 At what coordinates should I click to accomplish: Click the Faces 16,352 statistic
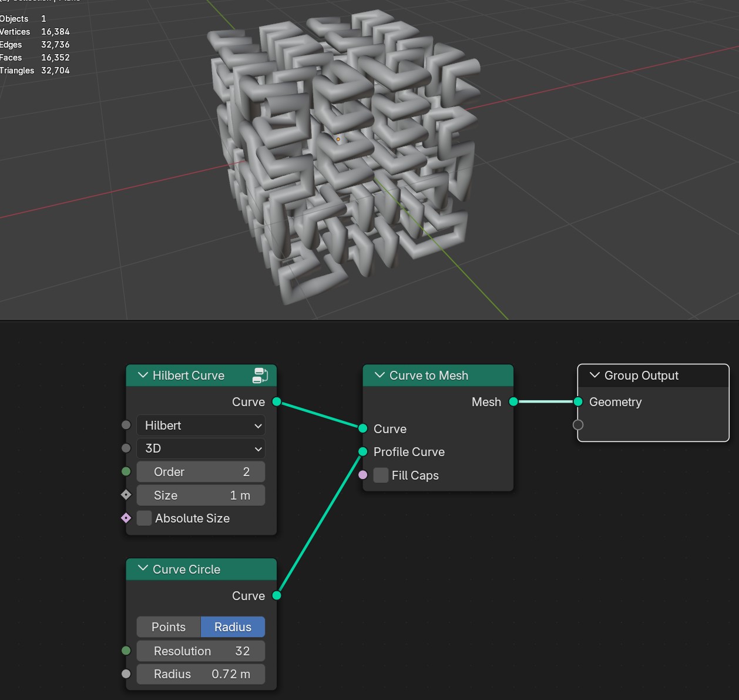coord(35,58)
